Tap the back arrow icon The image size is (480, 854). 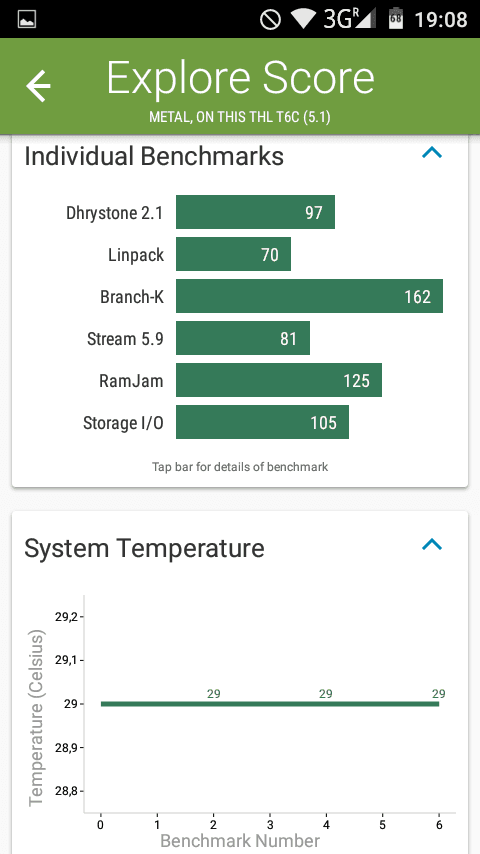coord(38,86)
